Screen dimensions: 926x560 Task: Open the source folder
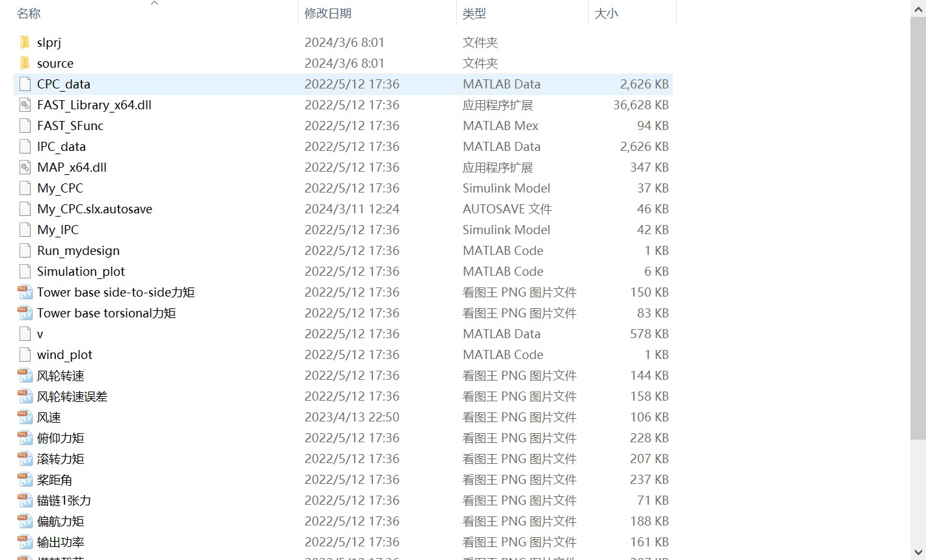pyautogui.click(x=55, y=63)
